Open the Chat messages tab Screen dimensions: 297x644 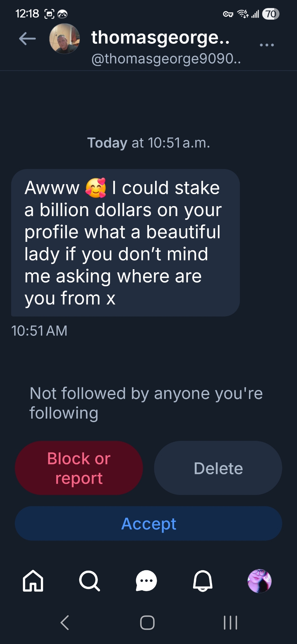(x=146, y=581)
